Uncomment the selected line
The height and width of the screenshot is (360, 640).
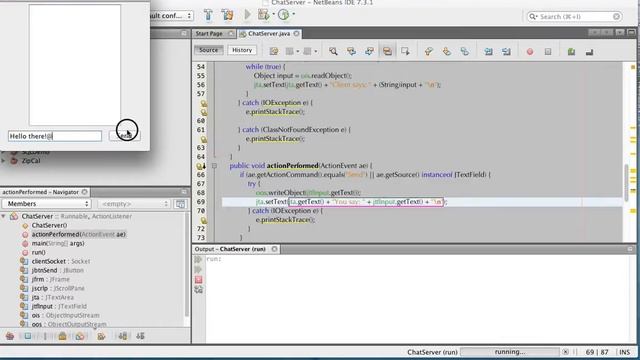(x=589, y=51)
